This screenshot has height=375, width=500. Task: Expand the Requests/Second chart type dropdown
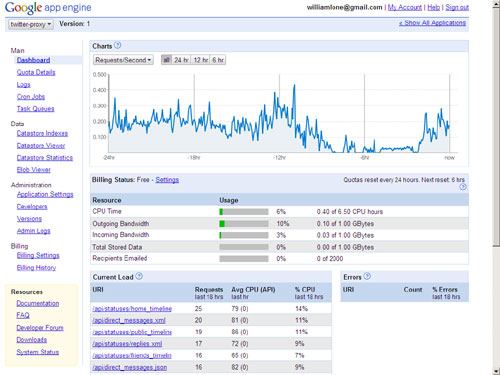(x=123, y=60)
